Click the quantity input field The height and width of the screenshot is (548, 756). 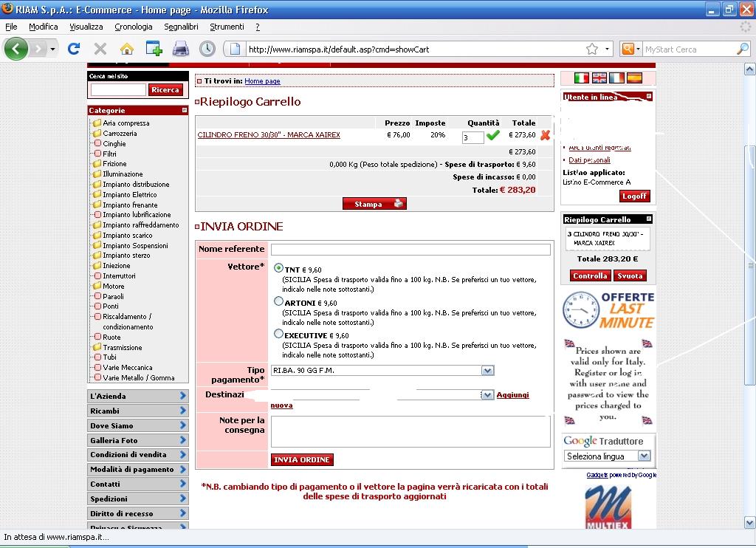click(473, 137)
